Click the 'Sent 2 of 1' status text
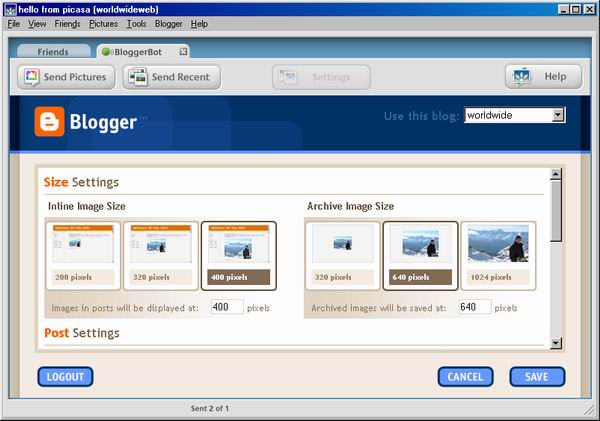Screen dimensions: 600x421 tap(210, 408)
